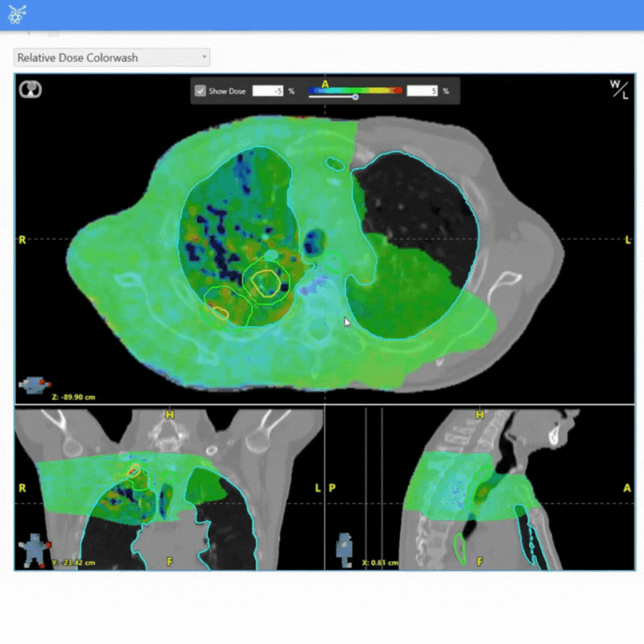Click the minimum dose percent field

[x=268, y=92]
